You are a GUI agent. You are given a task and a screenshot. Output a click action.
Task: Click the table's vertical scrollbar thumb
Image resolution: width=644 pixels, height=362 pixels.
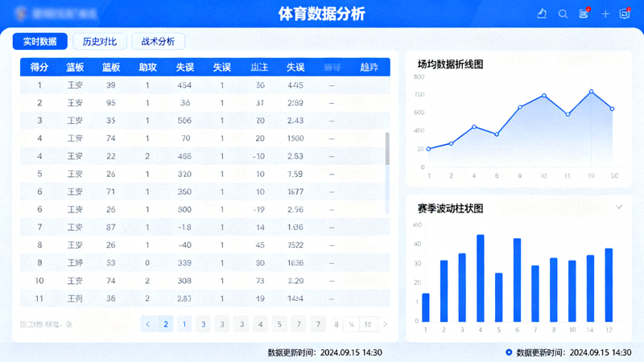click(387, 149)
